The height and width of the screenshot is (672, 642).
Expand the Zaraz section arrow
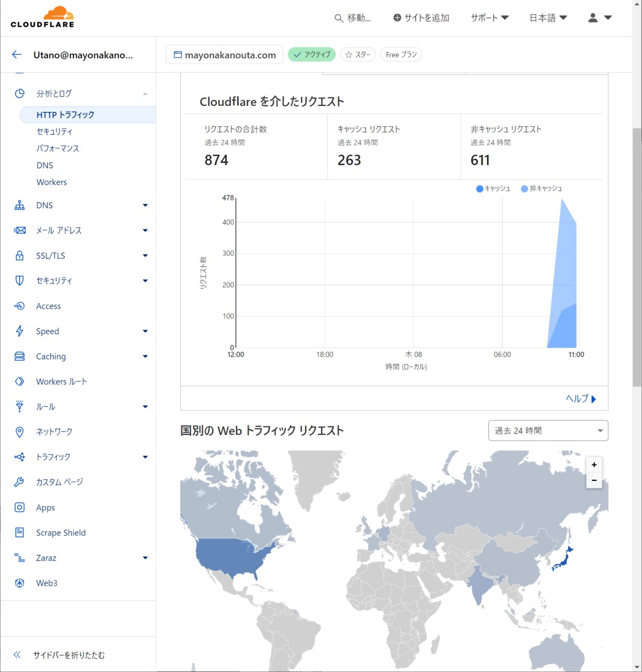145,558
